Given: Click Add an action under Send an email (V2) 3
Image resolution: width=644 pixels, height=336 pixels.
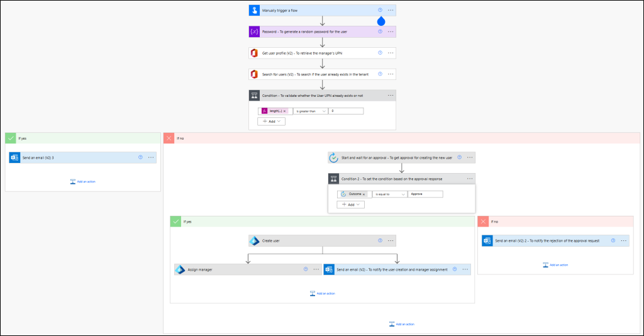Looking at the screenshot, I should (82, 181).
